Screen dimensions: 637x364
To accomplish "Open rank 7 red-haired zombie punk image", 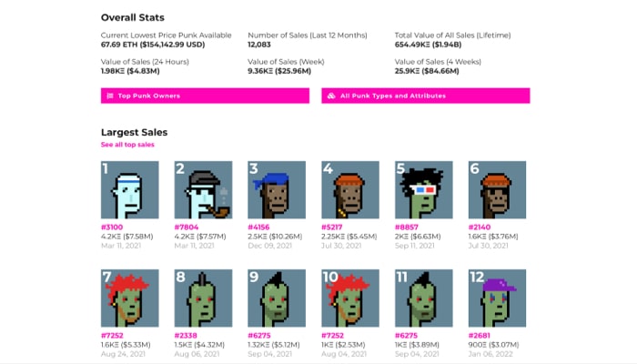I will [x=130, y=298].
